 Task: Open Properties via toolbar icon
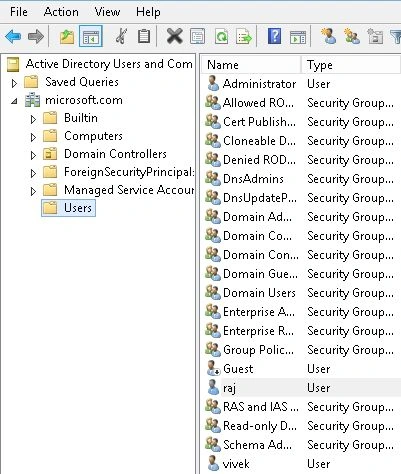(x=197, y=36)
